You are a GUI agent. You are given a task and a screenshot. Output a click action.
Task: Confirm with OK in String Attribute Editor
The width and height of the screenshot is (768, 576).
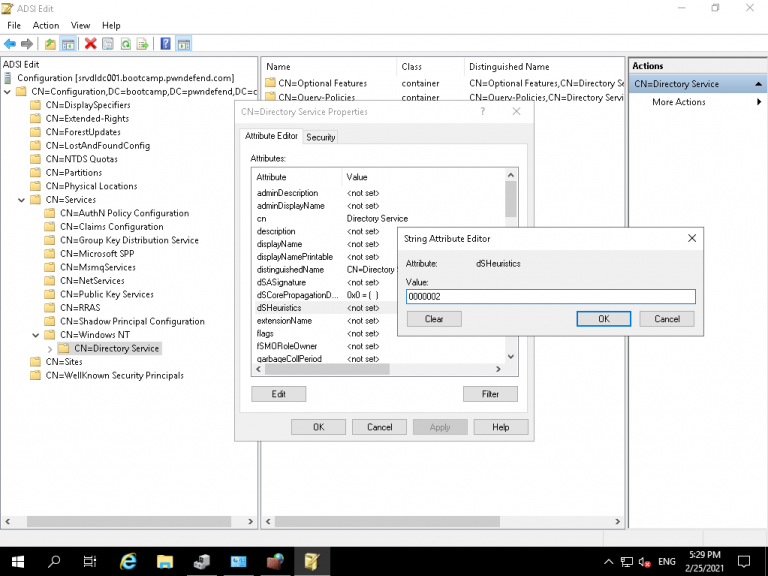coord(603,319)
